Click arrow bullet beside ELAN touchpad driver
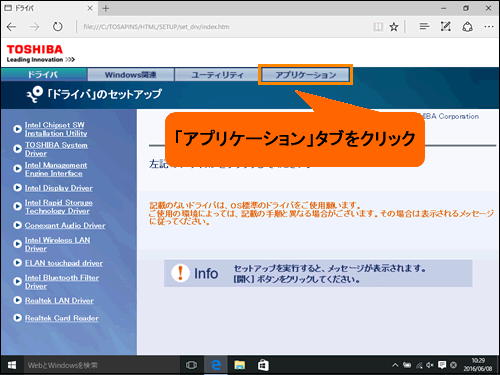Screen dimensions: 500x375 pyautogui.click(x=17, y=263)
